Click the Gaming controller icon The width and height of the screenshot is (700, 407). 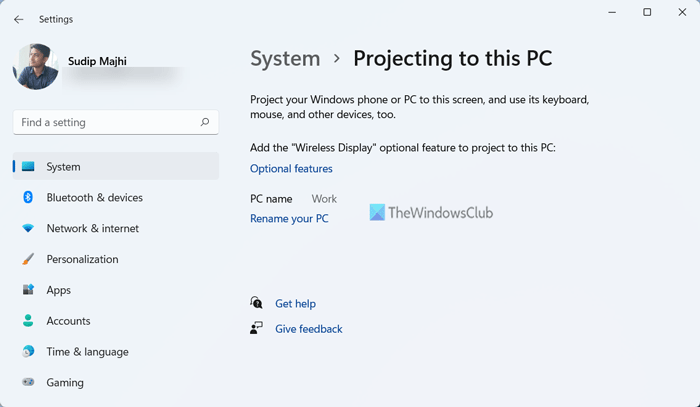click(28, 383)
